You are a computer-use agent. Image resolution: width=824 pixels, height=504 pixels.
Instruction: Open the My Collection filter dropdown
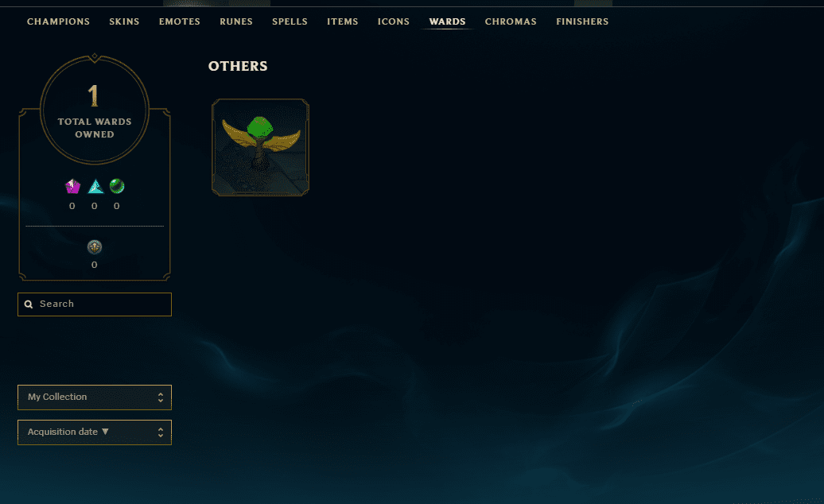[x=95, y=397]
